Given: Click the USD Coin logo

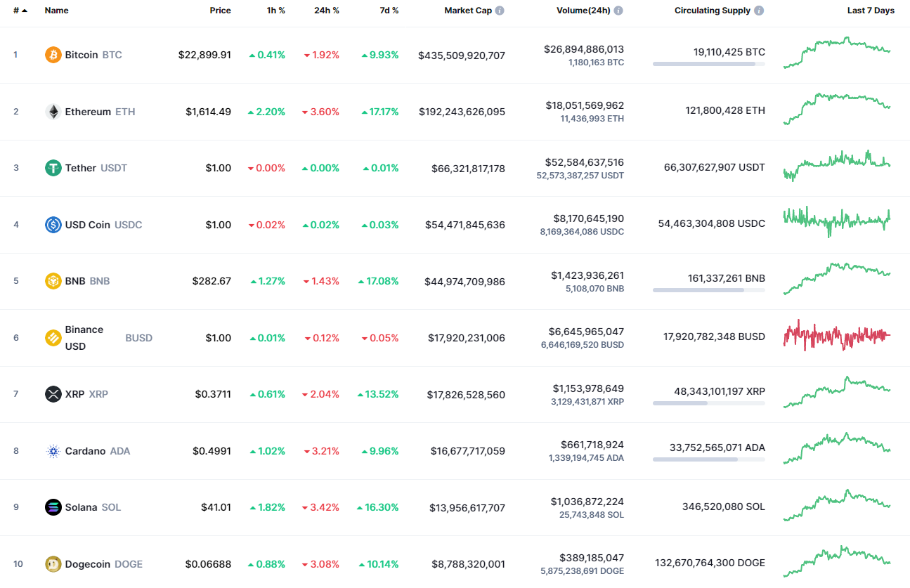Looking at the screenshot, I should 53,224.
